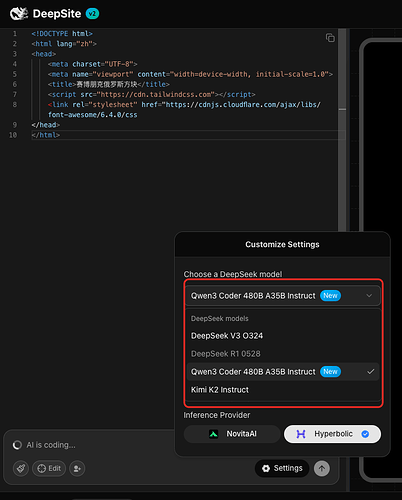Click the add user icon button
The image size is (402, 500).
click(x=77, y=468)
